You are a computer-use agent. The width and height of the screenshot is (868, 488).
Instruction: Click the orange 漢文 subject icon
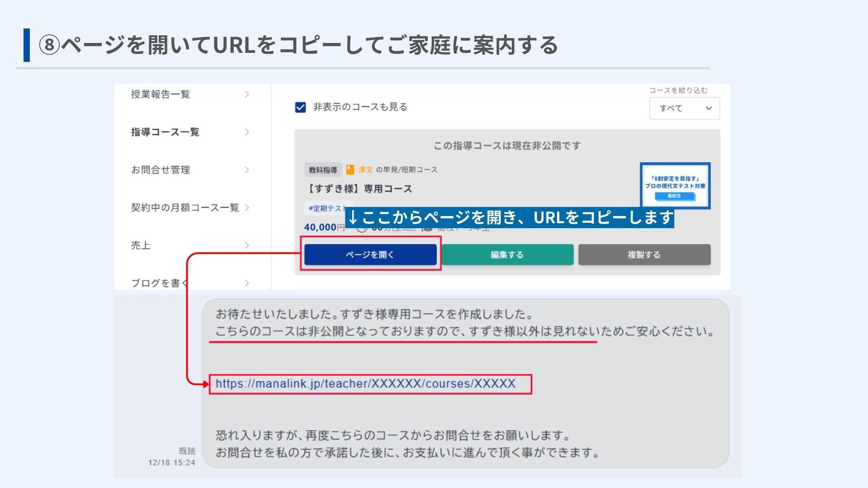coord(350,169)
